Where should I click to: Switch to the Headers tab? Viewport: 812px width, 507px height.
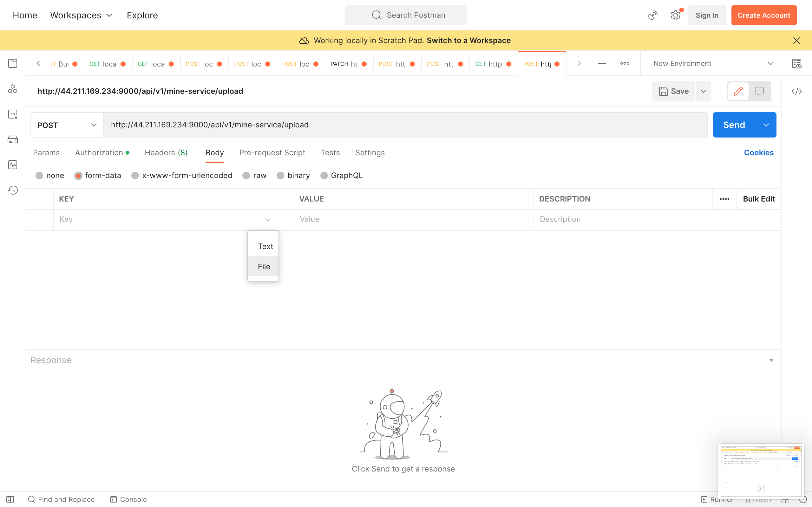[x=166, y=152]
